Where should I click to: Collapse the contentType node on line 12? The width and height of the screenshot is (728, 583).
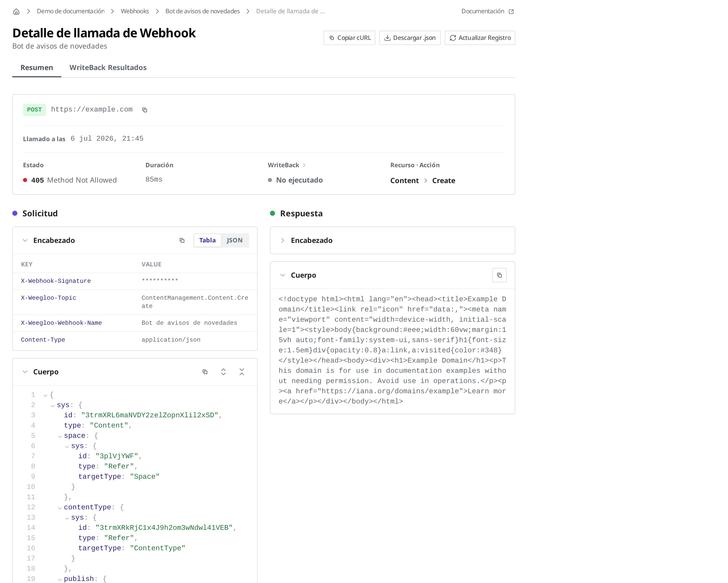click(60, 508)
